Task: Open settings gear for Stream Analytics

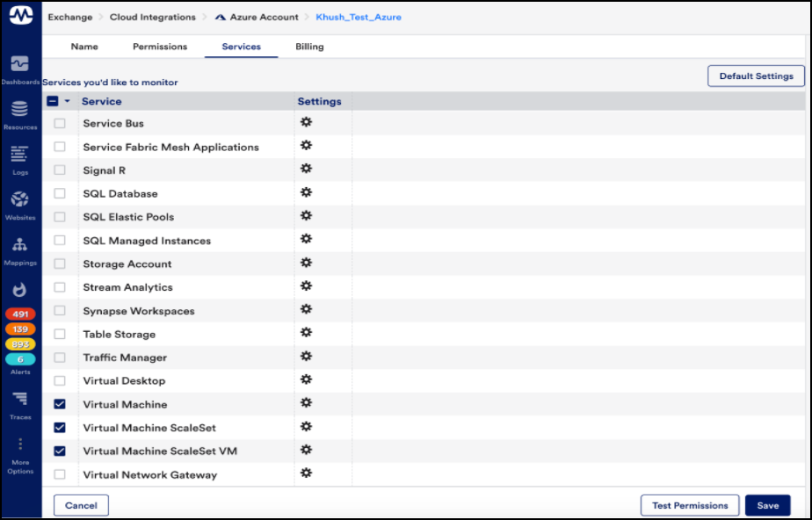Action: pos(306,286)
